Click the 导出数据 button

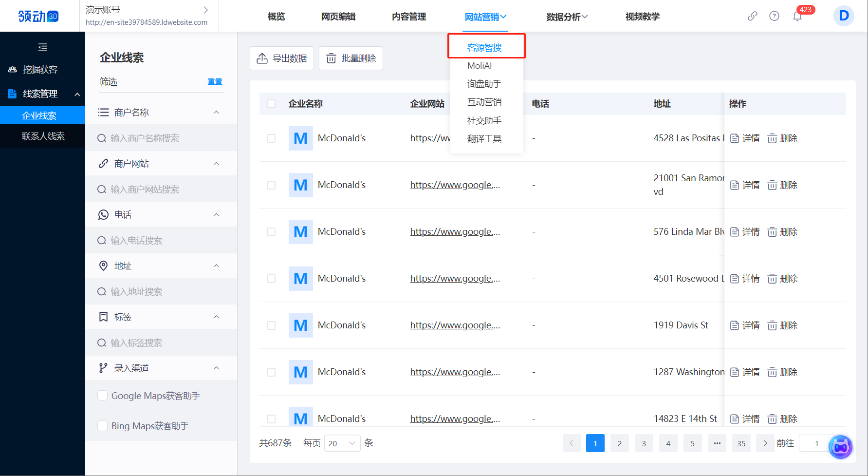click(x=282, y=58)
